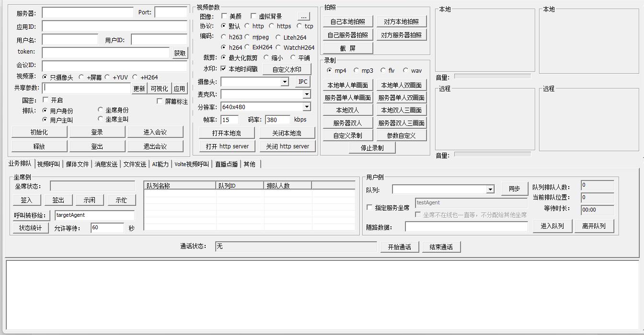The width and height of the screenshot is (644, 335).
Task: Click the 示忙 button
Action: click(x=121, y=200)
